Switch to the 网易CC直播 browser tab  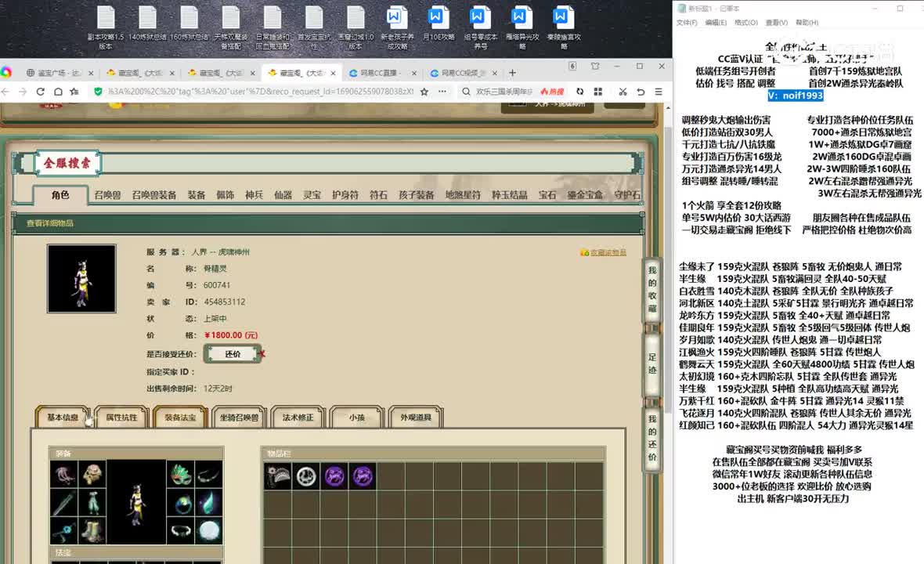point(383,73)
